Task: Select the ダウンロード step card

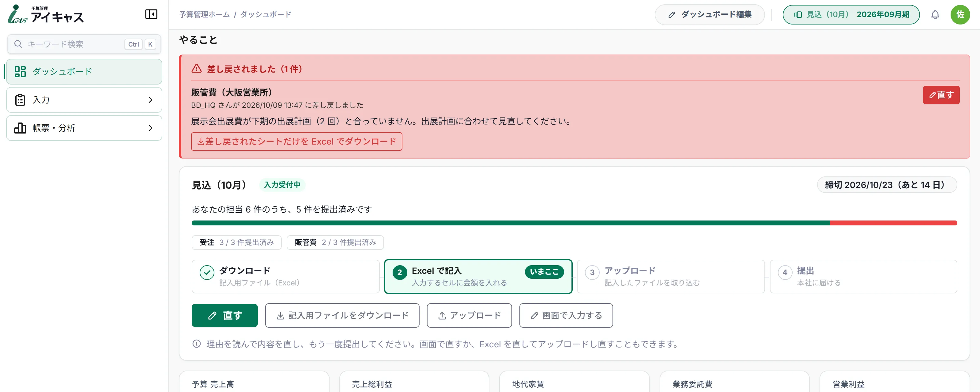Action: click(285, 276)
